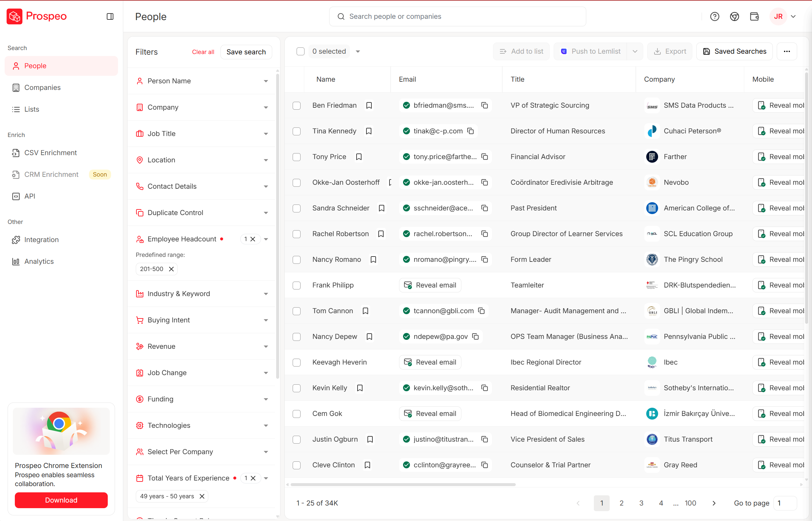Tick the checkbox for Nancy Romano
This screenshot has width=812, height=521.
pyautogui.click(x=297, y=260)
